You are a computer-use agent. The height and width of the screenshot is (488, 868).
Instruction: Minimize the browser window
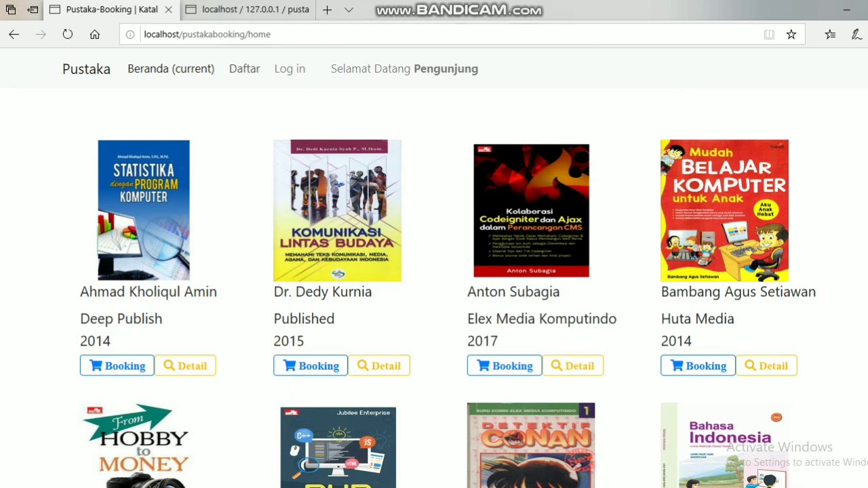846,9
